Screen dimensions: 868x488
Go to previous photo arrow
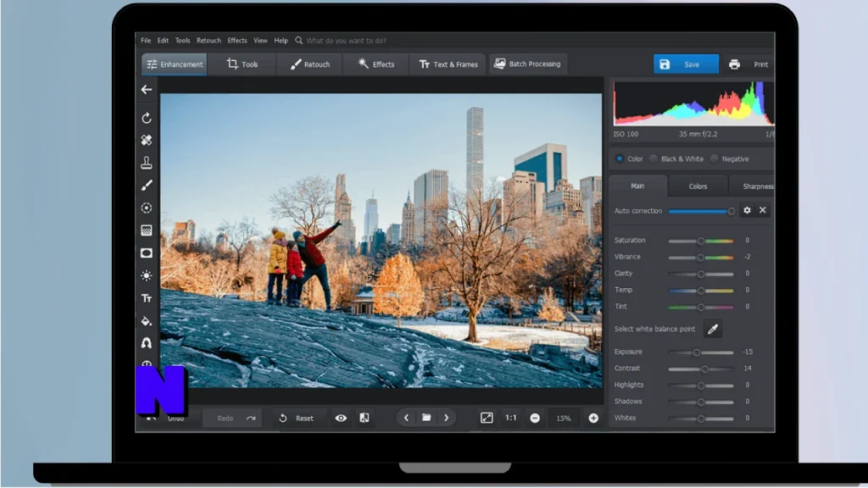point(406,418)
